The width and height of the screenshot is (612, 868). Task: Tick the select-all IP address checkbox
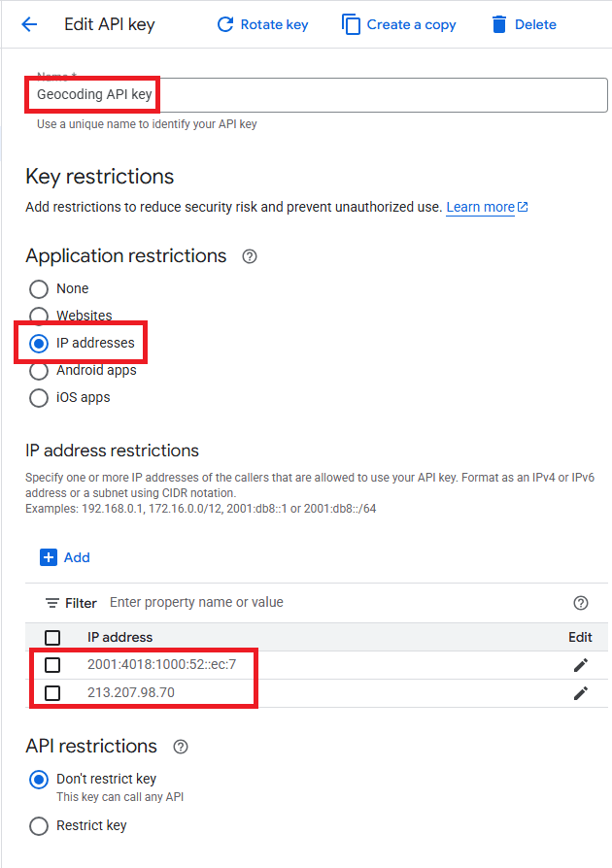click(x=52, y=638)
